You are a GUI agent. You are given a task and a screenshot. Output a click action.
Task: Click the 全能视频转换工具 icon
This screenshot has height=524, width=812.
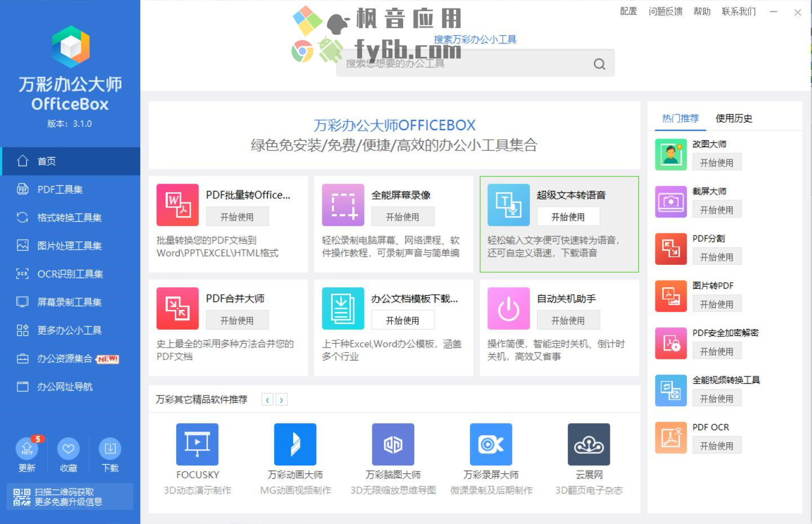(671, 390)
